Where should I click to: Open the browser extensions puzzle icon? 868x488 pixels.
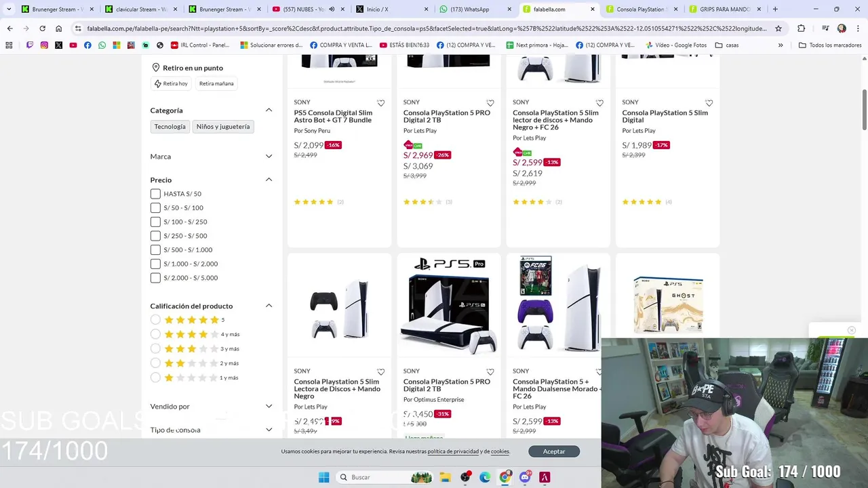coord(802,28)
